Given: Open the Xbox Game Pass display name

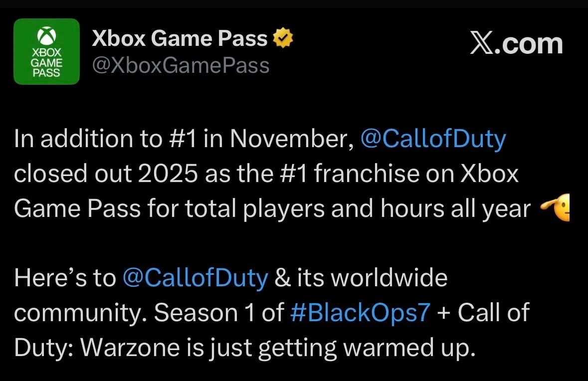Looking at the screenshot, I should (x=180, y=38).
